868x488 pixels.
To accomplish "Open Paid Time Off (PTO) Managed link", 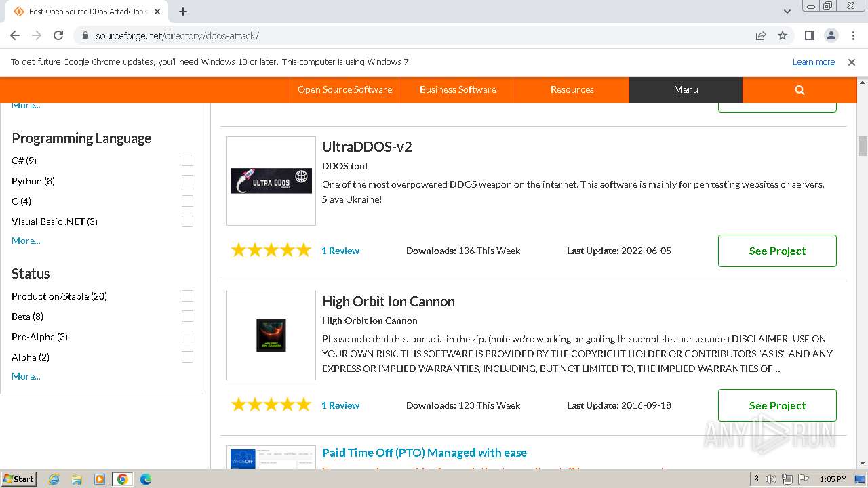I will 425,453.
